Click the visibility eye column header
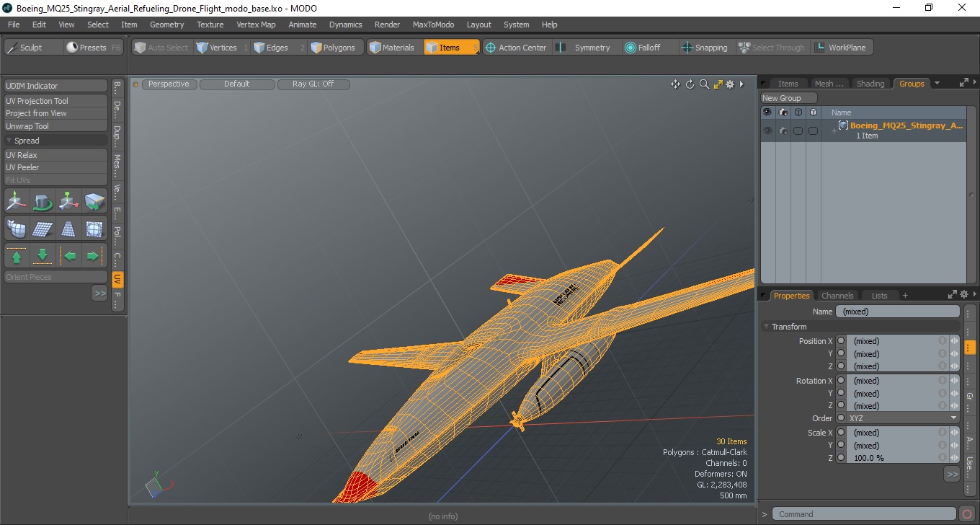980x525 pixels. point(767,112)
